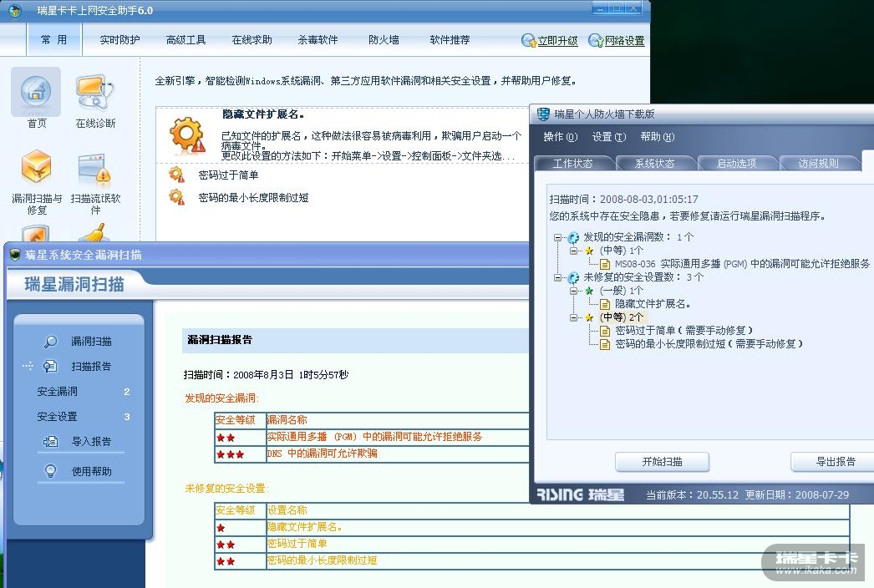The image size is (874, 588).
Task: Click the 导入报告 icon in sidebar
Action: [x=50, y=442]
